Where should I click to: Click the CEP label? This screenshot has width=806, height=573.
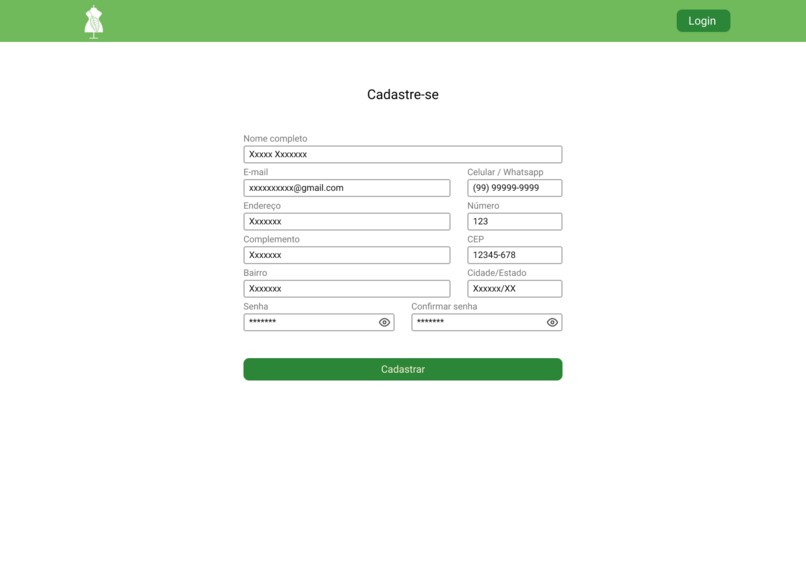[475, 239]
